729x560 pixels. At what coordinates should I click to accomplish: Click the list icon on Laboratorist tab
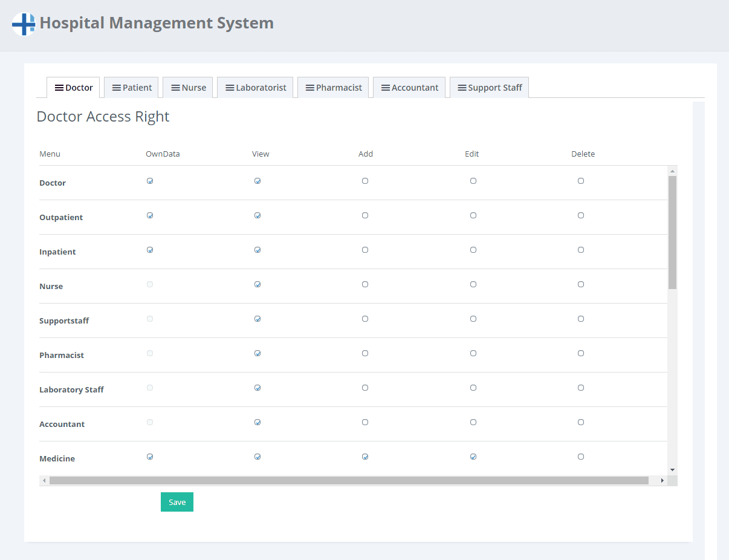pos(230,88)
